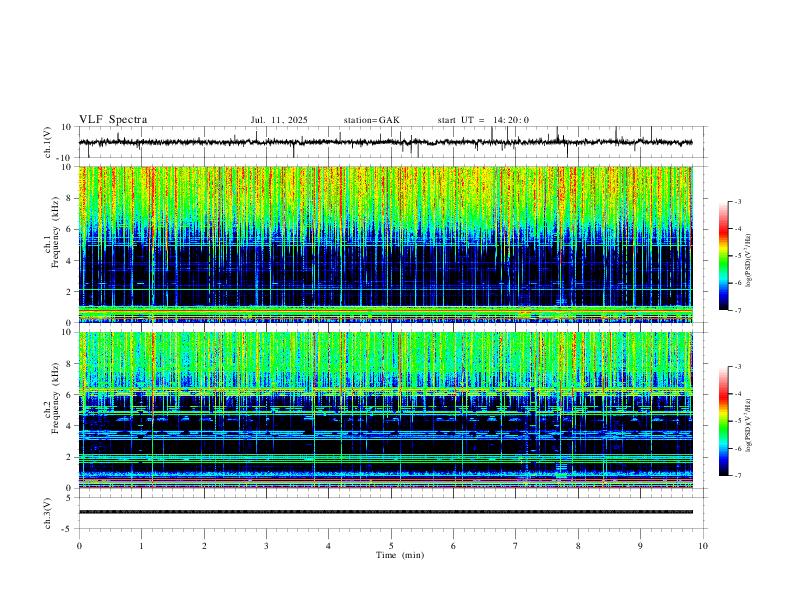
Task: Click the "10" tick on the time axis
Action: point(703,546)
